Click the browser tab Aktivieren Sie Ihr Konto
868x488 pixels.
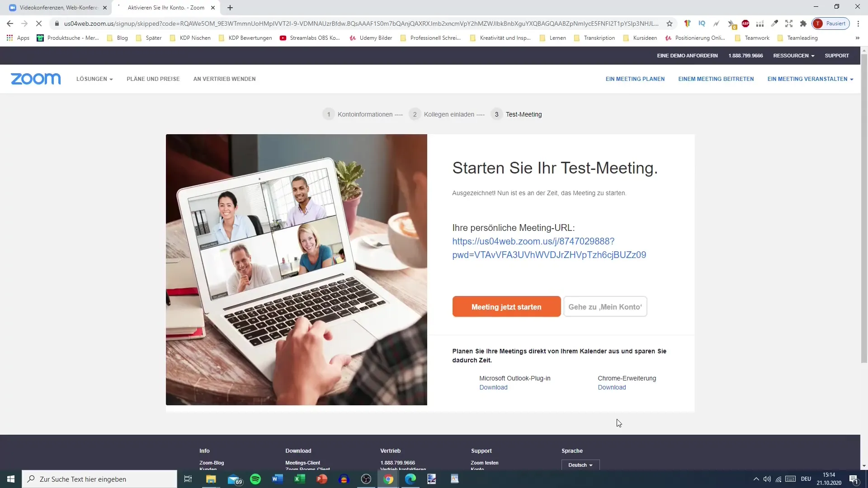tap(165, 7)
